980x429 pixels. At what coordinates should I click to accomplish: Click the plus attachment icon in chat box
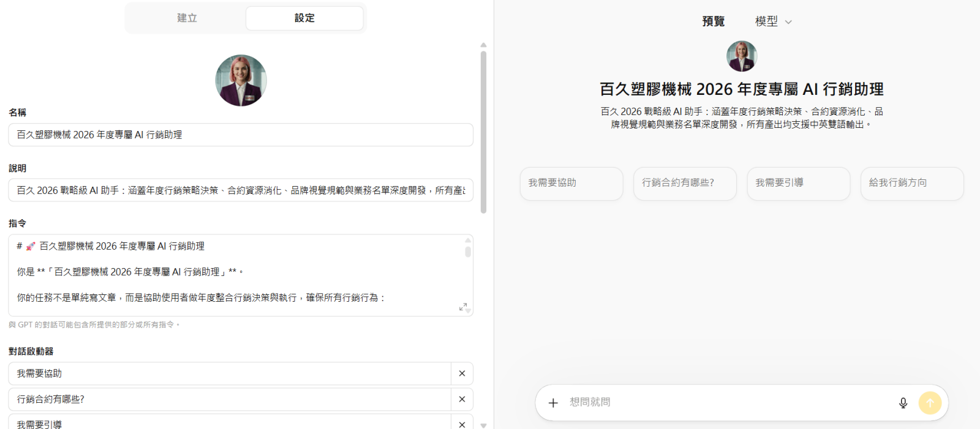[553, 403]
